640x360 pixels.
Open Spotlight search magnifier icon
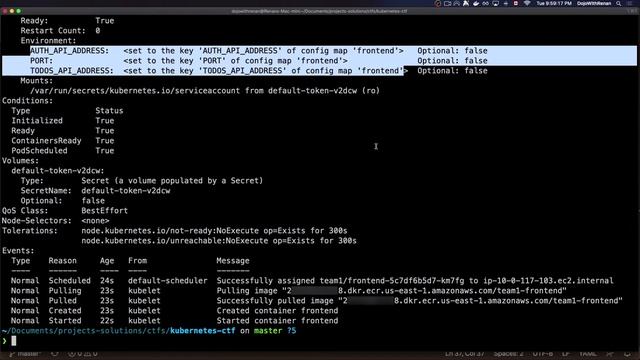619,3
